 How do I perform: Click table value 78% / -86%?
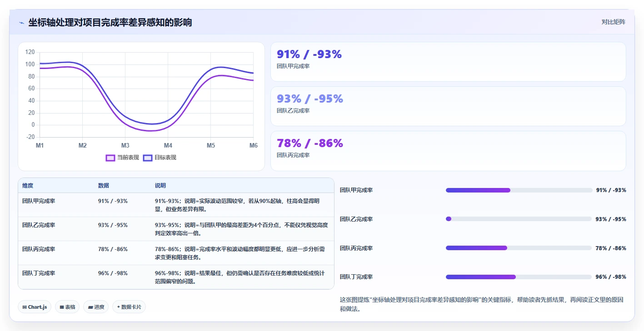pyautogui.click(x=113, y=249)
